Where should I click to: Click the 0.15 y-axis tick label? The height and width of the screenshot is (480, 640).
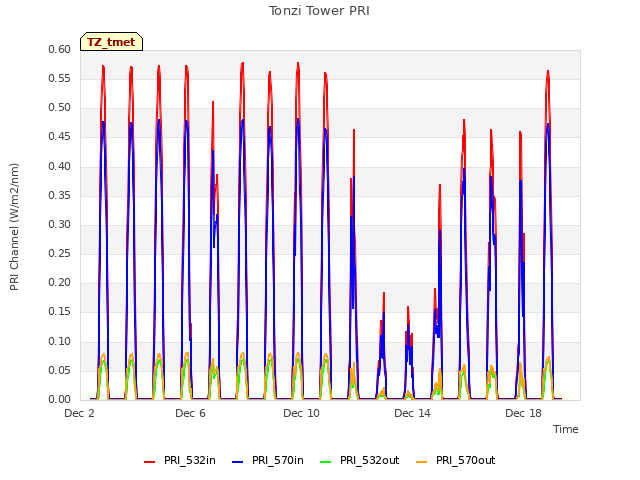[x=60, y=312]
